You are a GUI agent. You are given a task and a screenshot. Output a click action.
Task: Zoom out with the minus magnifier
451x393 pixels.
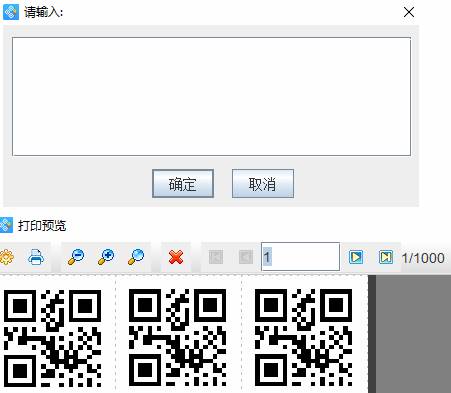[x=76, y=257]
